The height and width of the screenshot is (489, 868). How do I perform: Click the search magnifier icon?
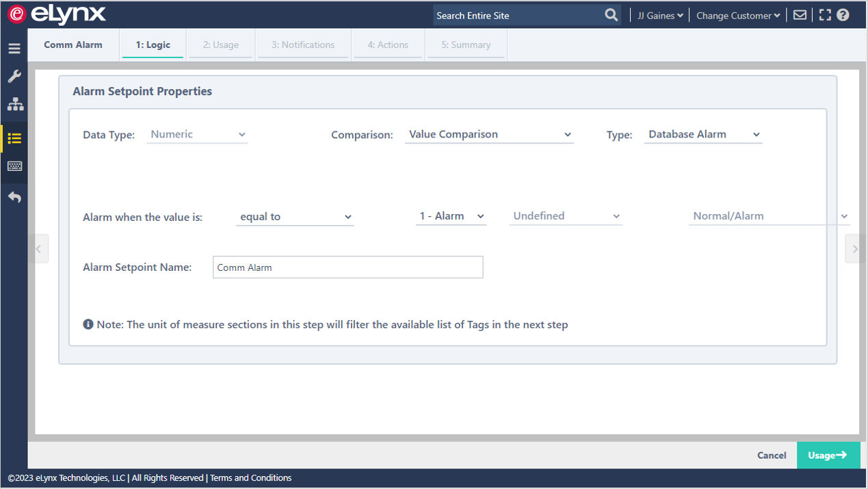[x=611, y=15]
